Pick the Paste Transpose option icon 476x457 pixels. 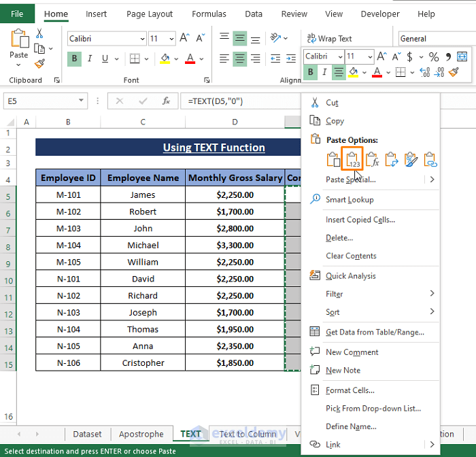(392, 160)
